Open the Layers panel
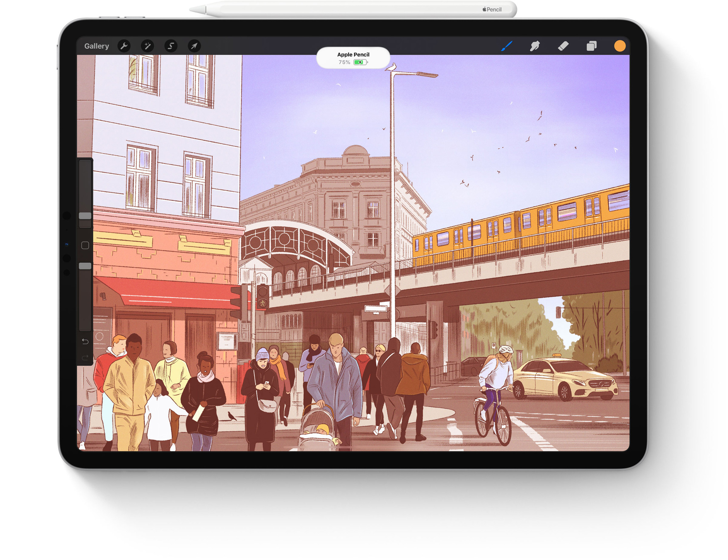Viewport: 728px width, 560px height. point(592,46)
